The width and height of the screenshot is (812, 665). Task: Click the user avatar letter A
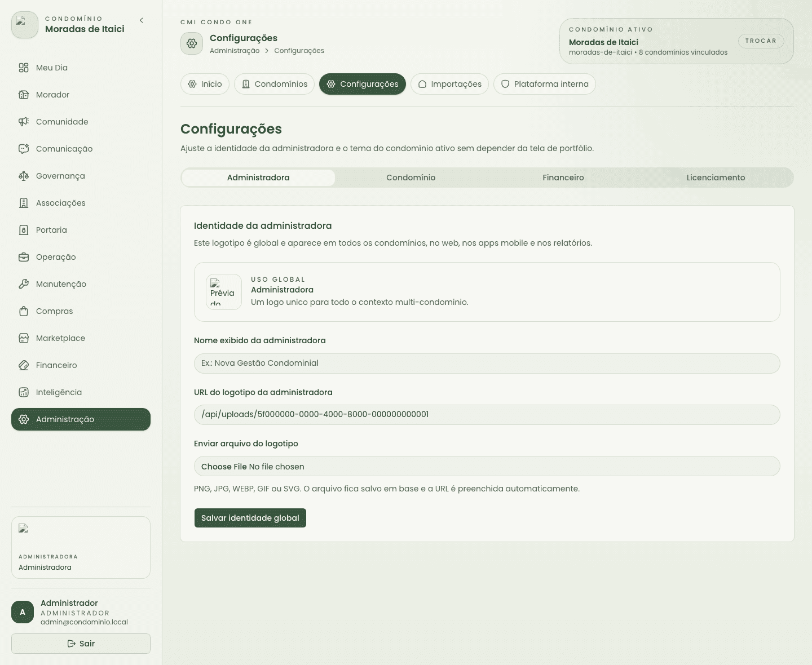click(x=23, y=612)
